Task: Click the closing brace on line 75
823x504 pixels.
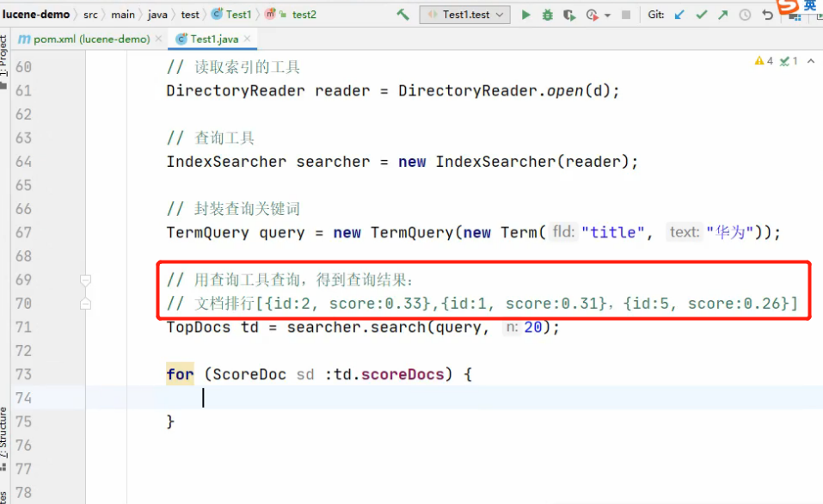Action: [x=170, y=421]
